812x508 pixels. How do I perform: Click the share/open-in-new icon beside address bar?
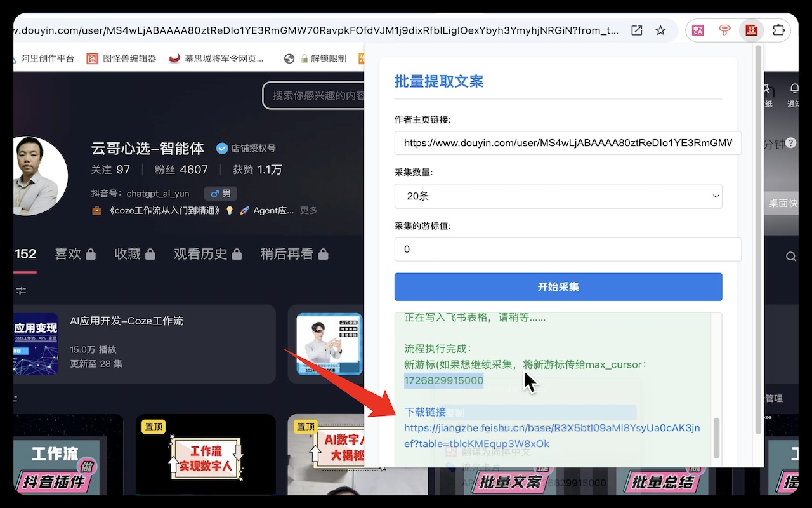pyautogui.click(x=636, y=30)
